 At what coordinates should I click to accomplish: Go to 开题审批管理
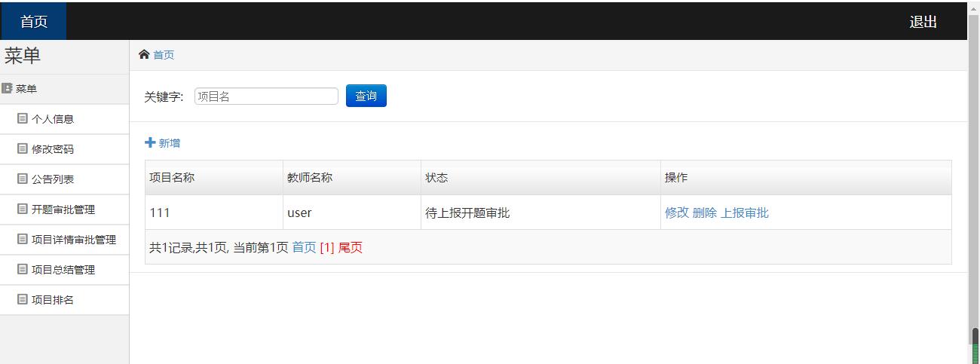click(x=65, y=210)
